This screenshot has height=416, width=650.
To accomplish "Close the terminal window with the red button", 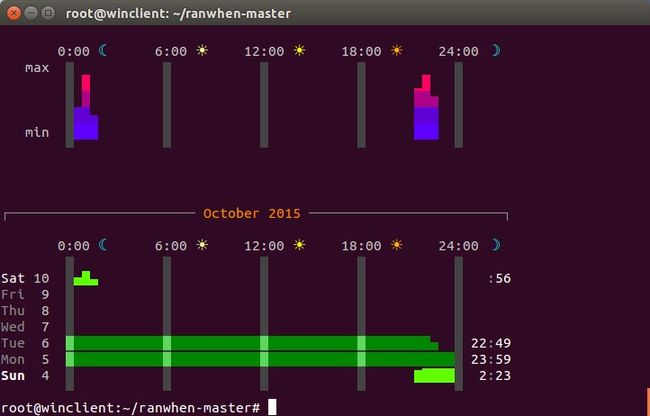I will point(14,13).
